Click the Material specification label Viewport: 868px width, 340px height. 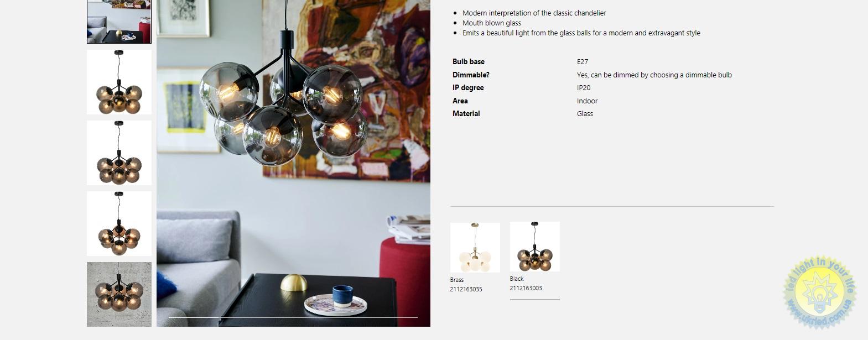click(466, 113)
